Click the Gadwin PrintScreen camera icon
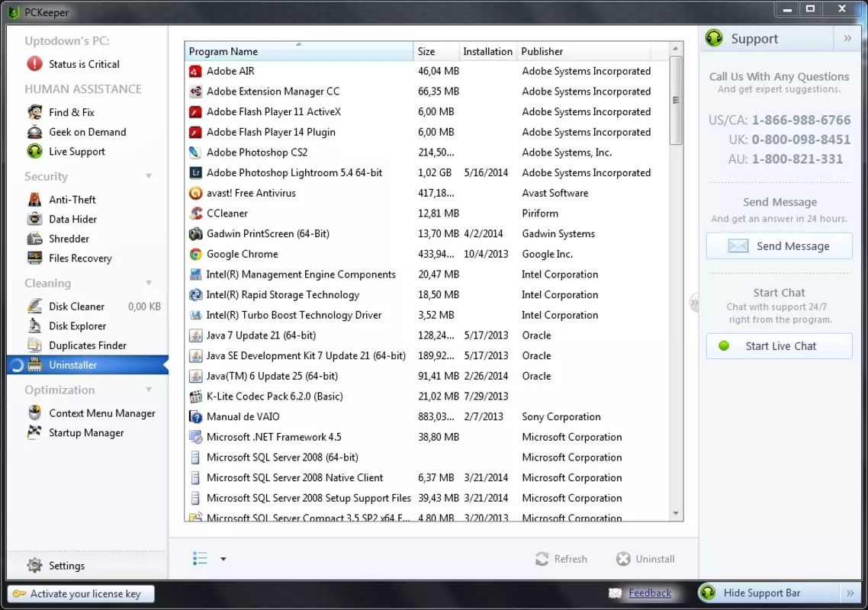This screenshot has width=868, height=610. pyautogui.click(x=195, y=233)
